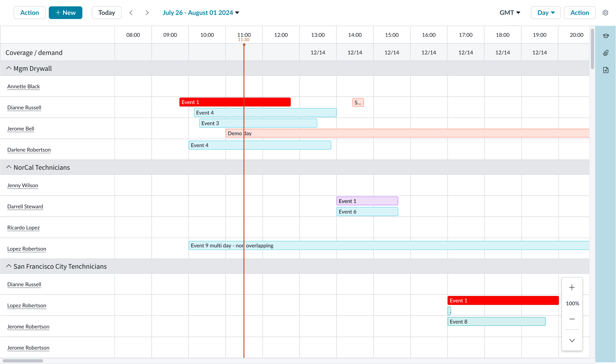The width and height of the screenshot is (616, 364).
Task: Open the left Action menu
Action: pos(29,13)
